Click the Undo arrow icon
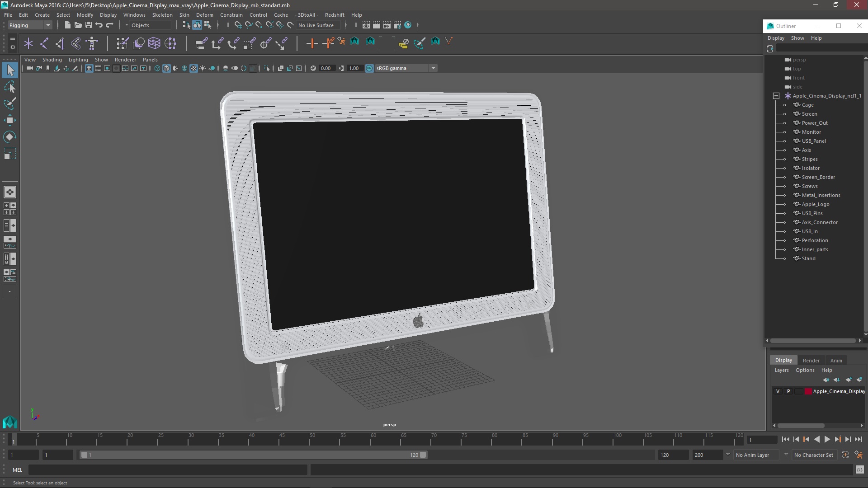Image resolution: width=868 pixels, height=488 pixels. [x=99, y=25]
